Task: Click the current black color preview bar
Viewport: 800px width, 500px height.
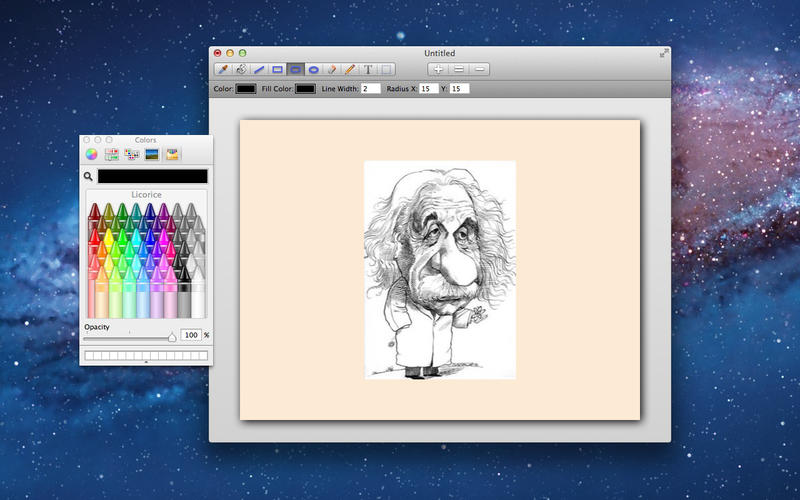Action: coord(153,176)
